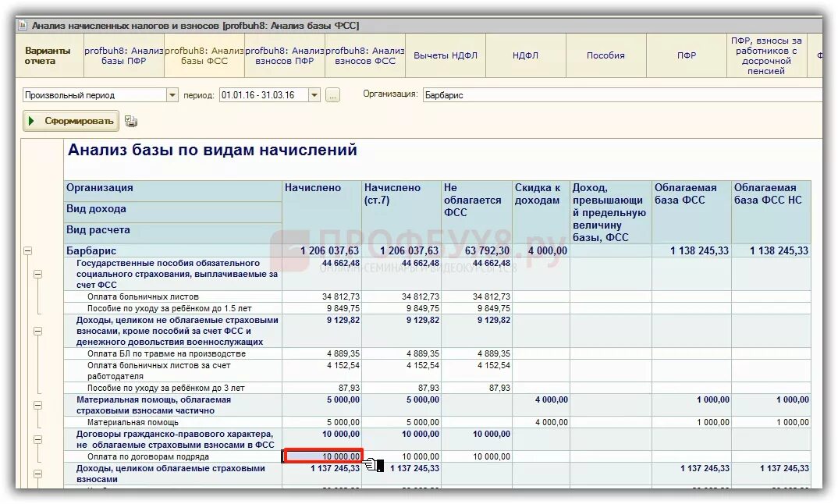Viewport: 838px width, 504px height.
Task: Collapse the Государственные пособия group
Action: [x=38, y=274]
